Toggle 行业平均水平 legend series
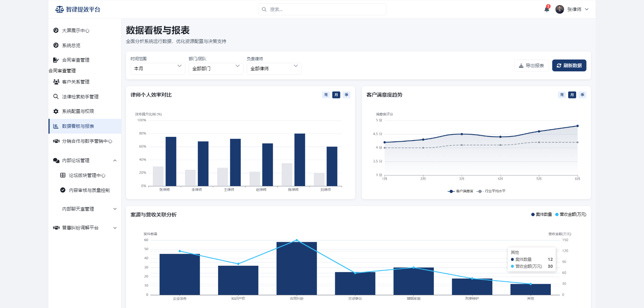This screenshot has width=644, height=308. [x=491, y=191]
